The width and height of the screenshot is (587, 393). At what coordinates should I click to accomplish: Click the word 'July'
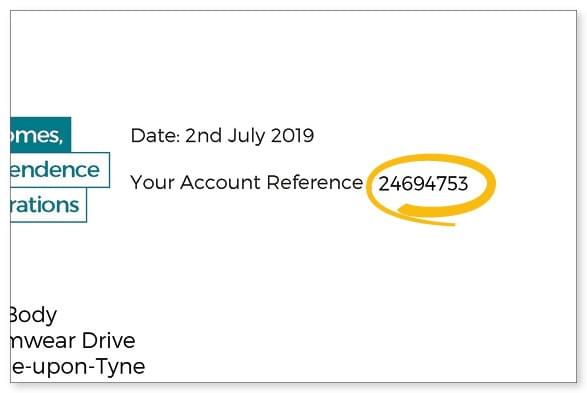pyautogui.click(x=247, y=137)
